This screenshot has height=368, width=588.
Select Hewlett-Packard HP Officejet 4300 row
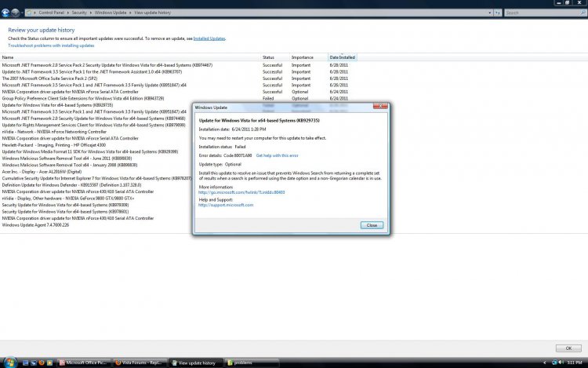coord(53,145)
